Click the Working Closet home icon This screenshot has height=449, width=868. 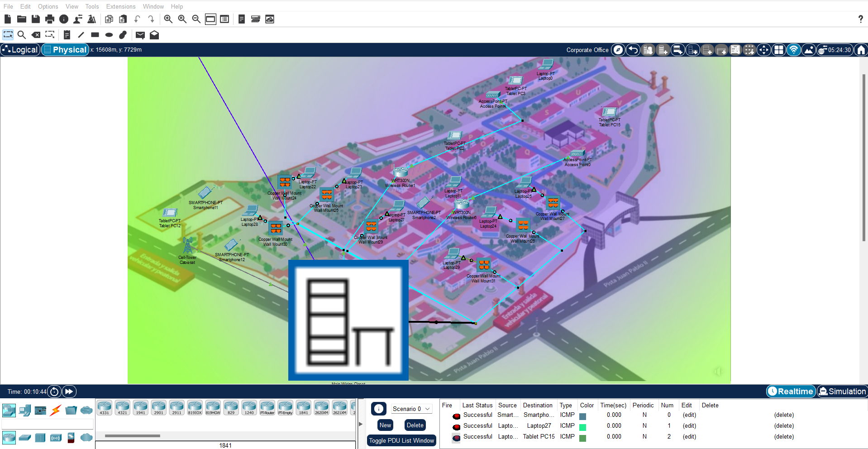pyautogui.click(x=861, y=50)
